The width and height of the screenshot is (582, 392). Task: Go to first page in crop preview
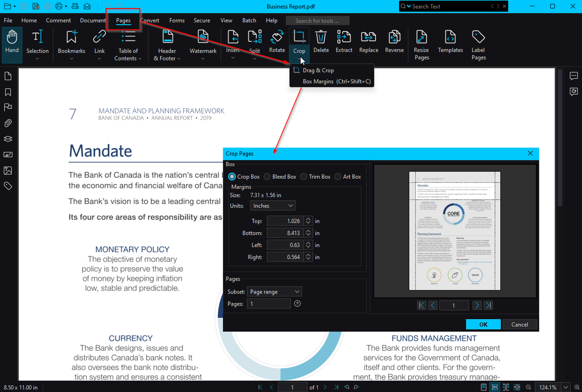[x=421, y=305]
